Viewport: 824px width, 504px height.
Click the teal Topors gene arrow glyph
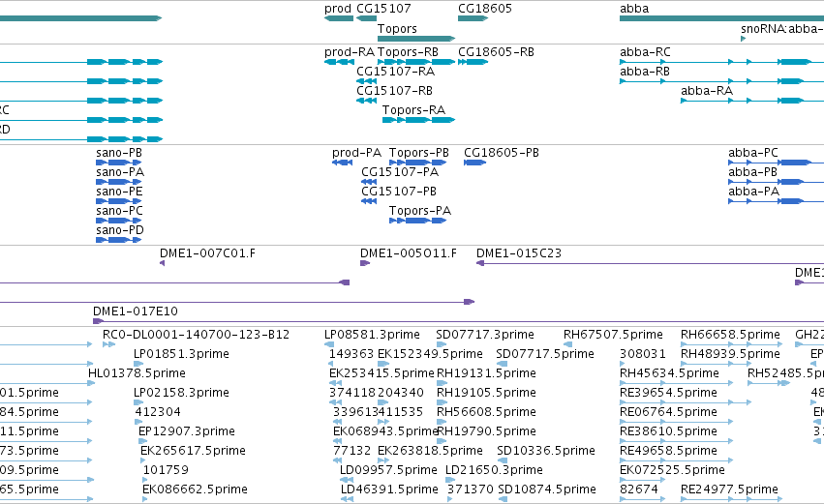click(x=416, y=39)
